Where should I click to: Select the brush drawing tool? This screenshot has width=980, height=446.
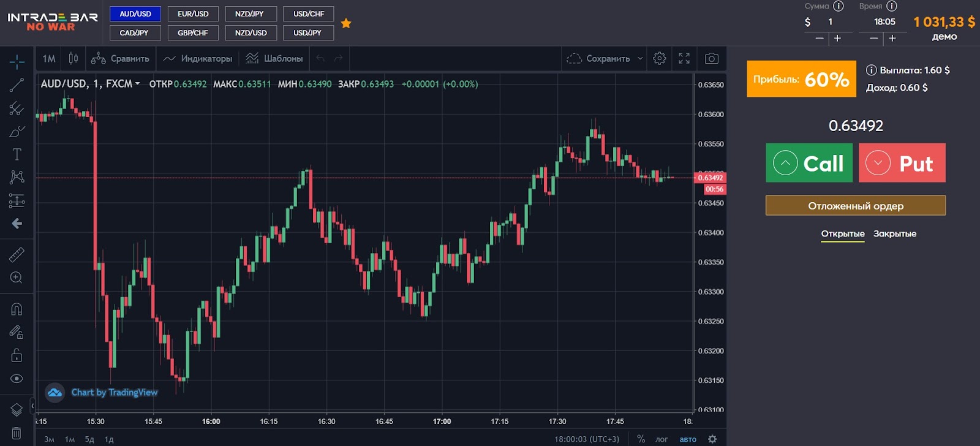click(x=17, y=132)
